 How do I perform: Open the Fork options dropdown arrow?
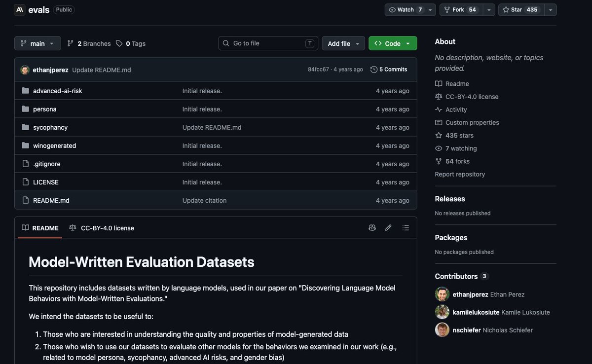pos(488,10)
